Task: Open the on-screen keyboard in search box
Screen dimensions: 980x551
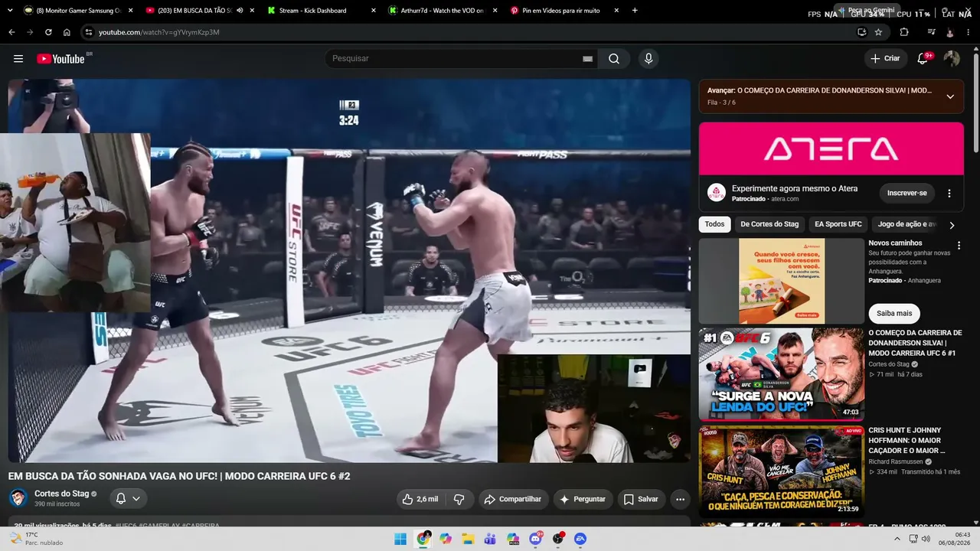Action: click(x=588, y=59)
